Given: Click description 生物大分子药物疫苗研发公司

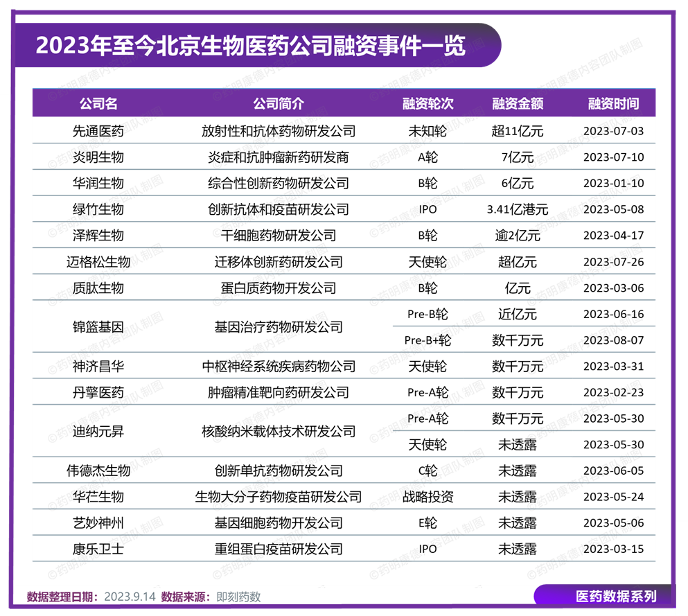Looking at the screenshot, I should (279, 497).
